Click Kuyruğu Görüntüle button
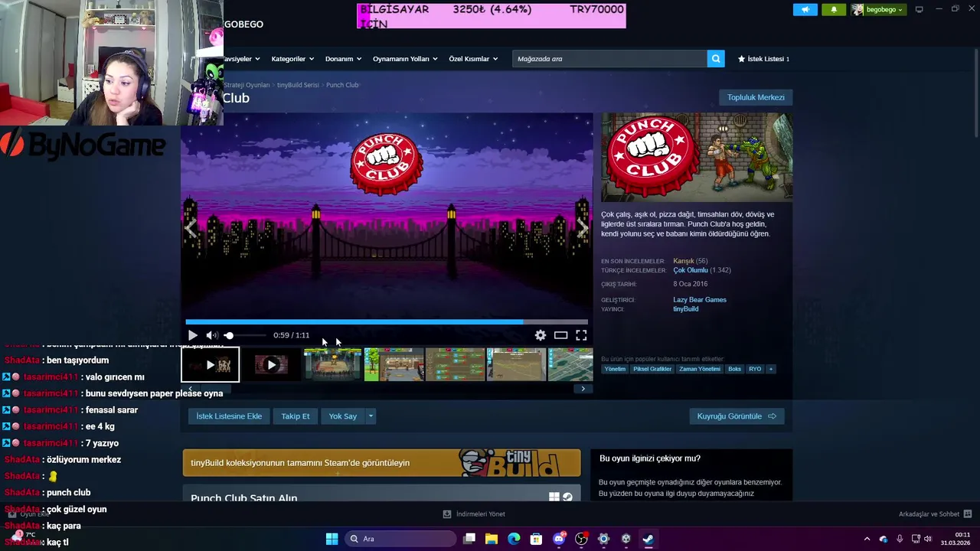This screenshot has width=980, height=551. click(x=737, y=416)
